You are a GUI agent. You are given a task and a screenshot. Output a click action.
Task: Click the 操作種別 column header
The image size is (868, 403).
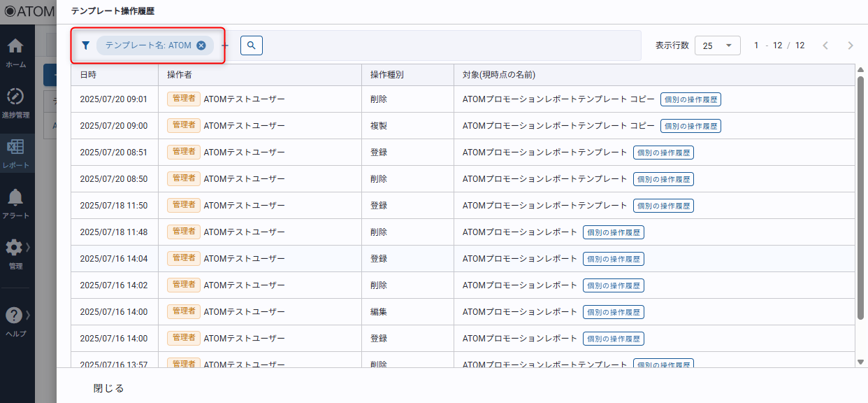click(386, 75)
